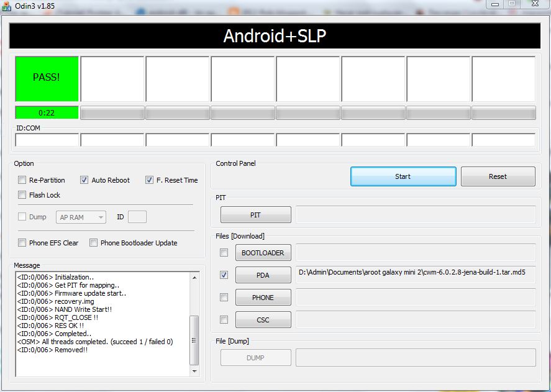
Task: Click the File Dump path field
Action: 416,358
